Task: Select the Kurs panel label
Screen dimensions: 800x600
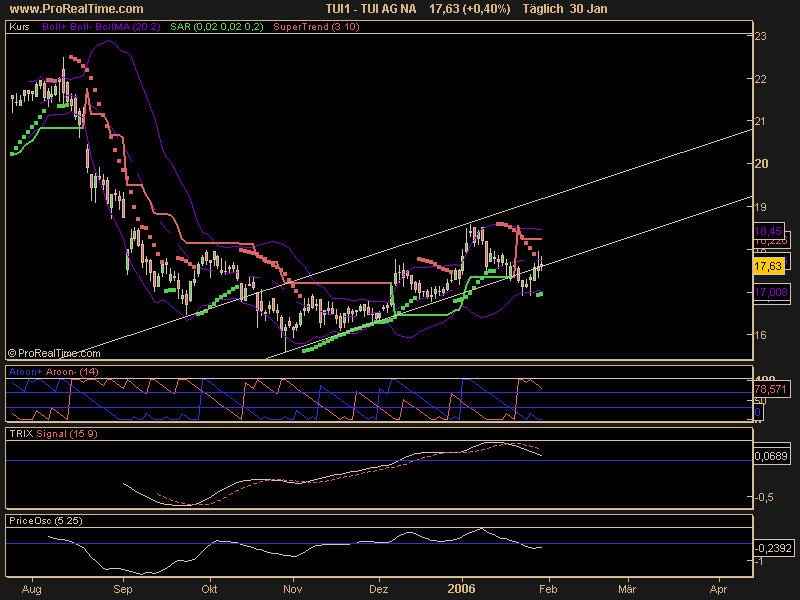Action: point(18,30)
